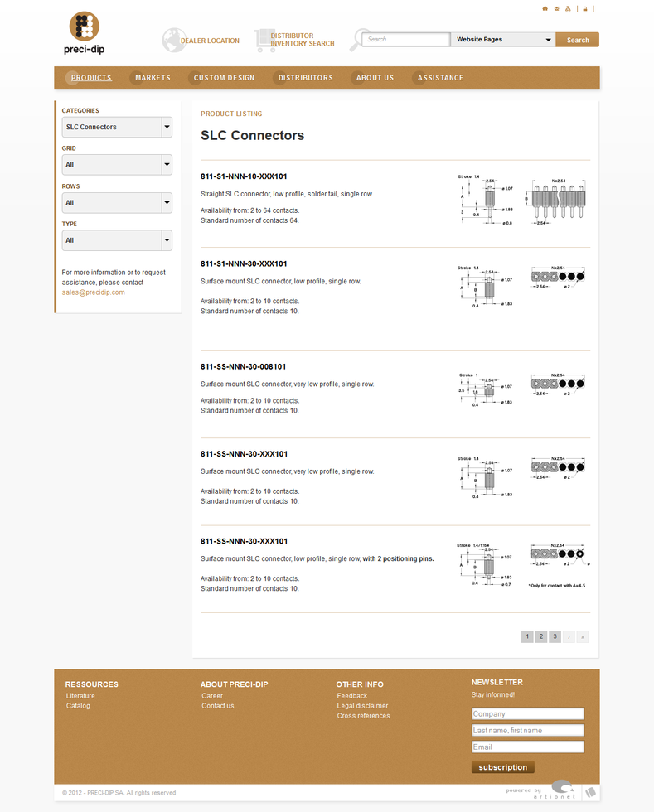Open the Grid dropdown
Image resolution: width=654 pixels, height=812 pixels.
click(117, 165)
